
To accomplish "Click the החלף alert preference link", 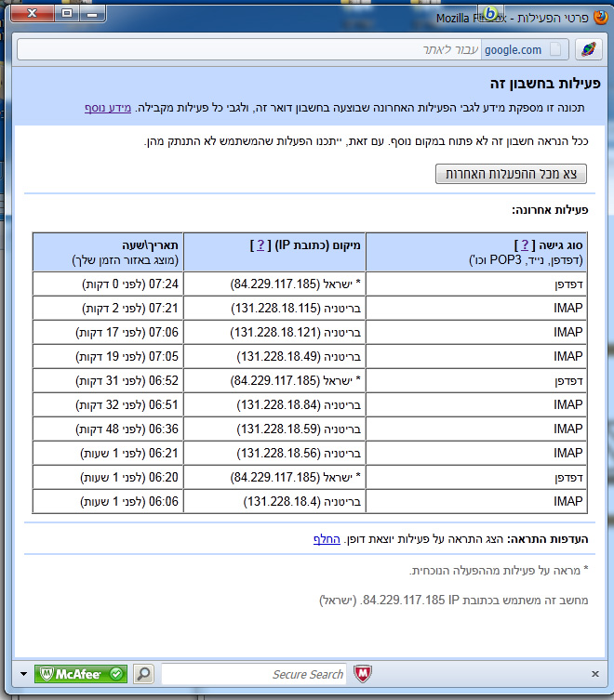I will tap(327, 539).
